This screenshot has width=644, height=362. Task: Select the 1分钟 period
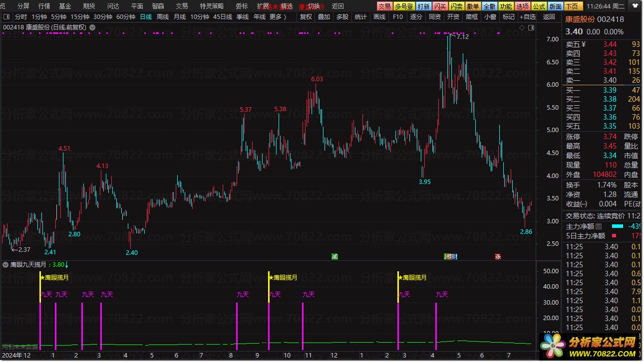[39, 16]
